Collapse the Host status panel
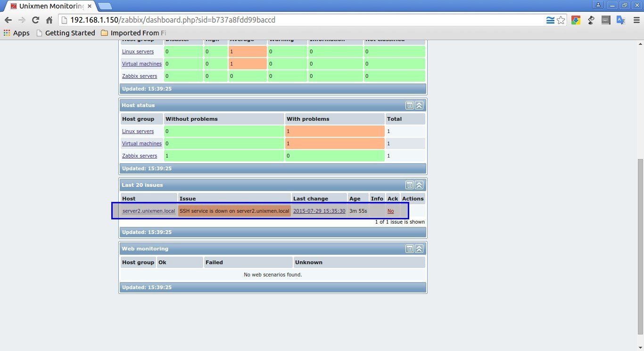Viewport: 644px width, 351px height. pos(419,105)
